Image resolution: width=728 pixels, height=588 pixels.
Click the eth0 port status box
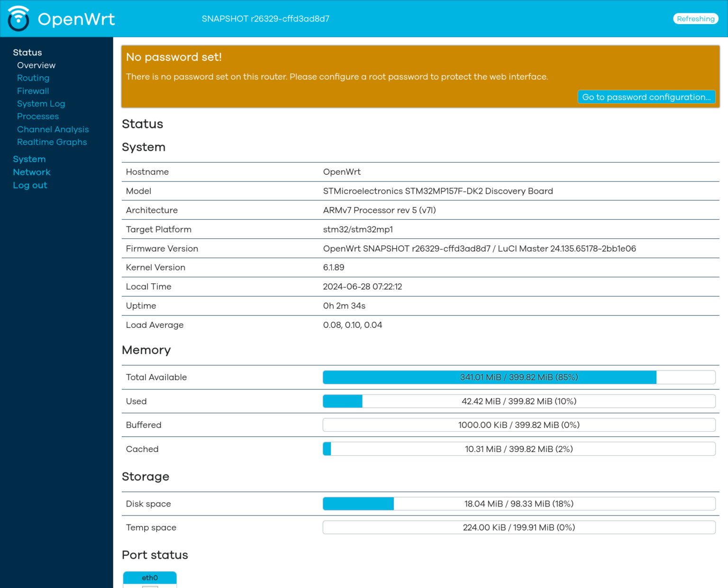click(150, 579)
